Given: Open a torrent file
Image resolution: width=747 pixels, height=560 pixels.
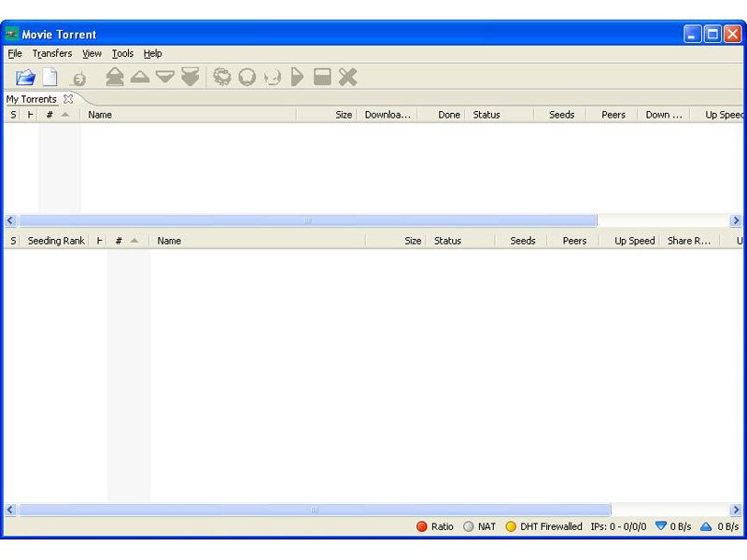Looking at the screenshot, I should click(25, 77).
